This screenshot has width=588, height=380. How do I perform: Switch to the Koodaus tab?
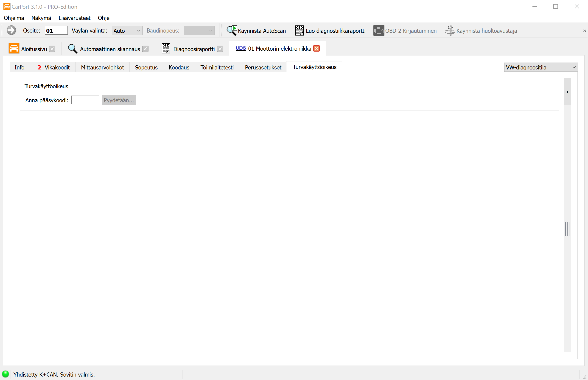coord(179,67)
